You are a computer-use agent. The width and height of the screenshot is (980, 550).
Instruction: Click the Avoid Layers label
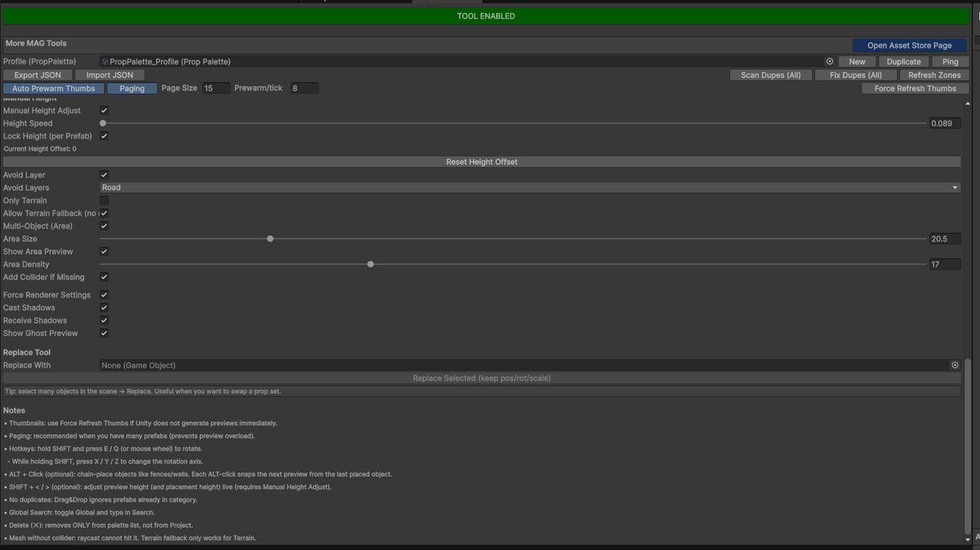(26, 188)
